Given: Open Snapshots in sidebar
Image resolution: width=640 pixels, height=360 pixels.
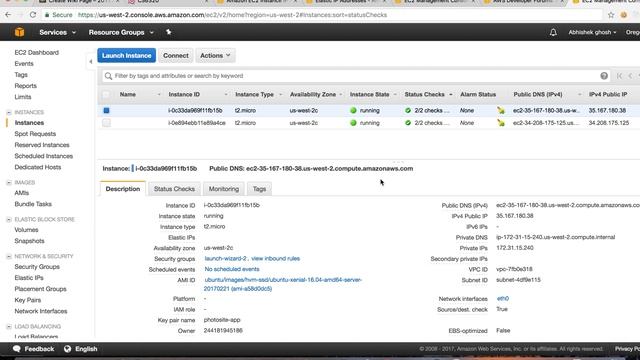Looking at the screenshot, I should point(29,241).
